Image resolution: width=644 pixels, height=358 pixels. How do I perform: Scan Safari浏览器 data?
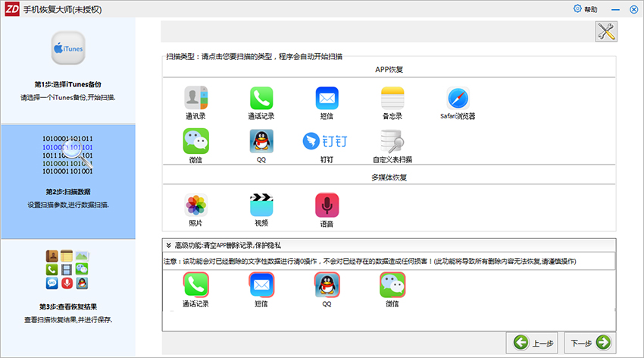pos(458,99)
